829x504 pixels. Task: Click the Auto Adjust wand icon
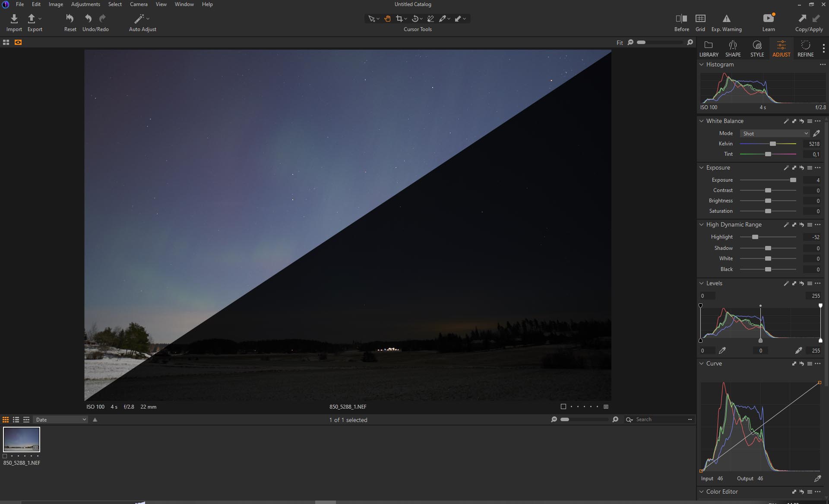[139, 19]
